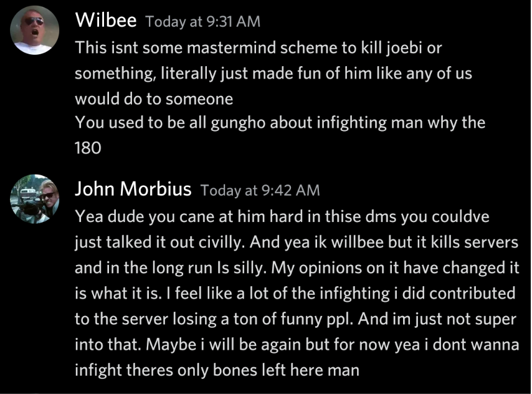Click the line starting 'This isnt some mastermind'
Viewport: 532px width, 394px height.
pyautogui.click(x=258, y=47)
